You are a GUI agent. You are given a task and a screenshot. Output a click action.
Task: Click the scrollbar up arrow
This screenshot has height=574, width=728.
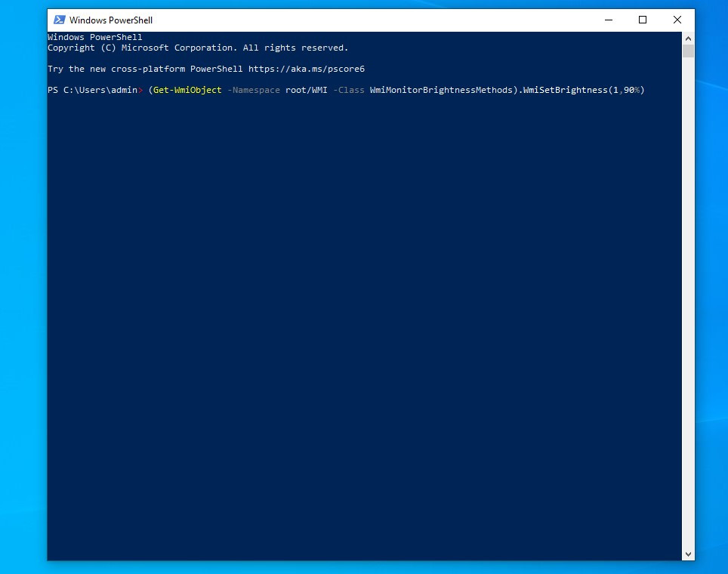[688, 39]
